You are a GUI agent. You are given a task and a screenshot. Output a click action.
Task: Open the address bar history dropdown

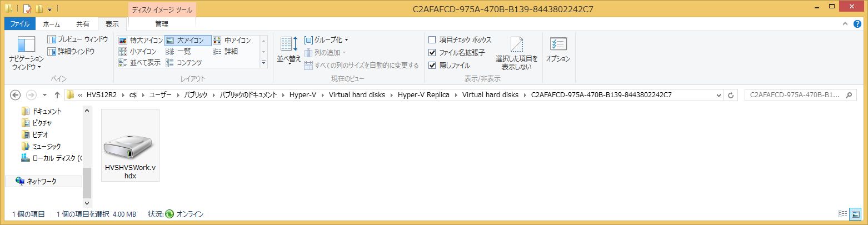coord(718,95)
